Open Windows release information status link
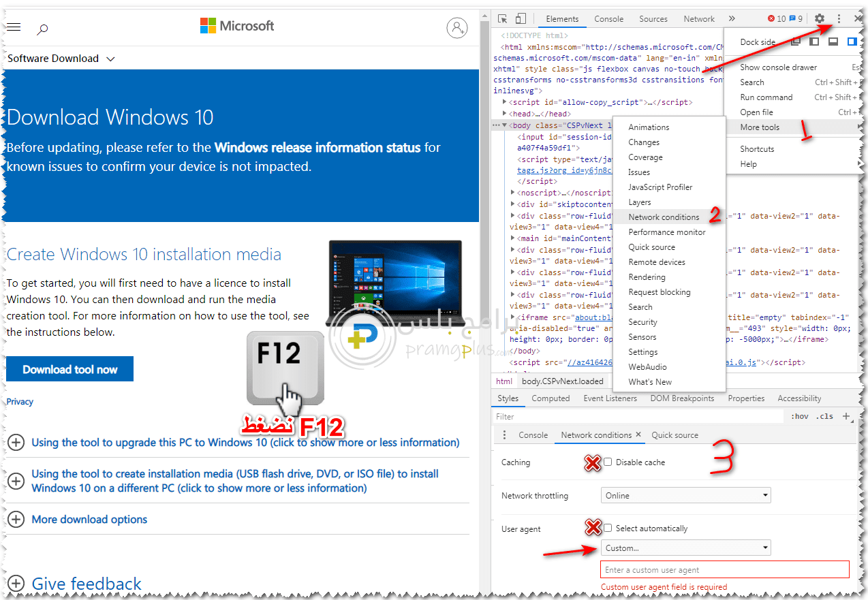This screenshot has width=868, height=600. [317, 147]
